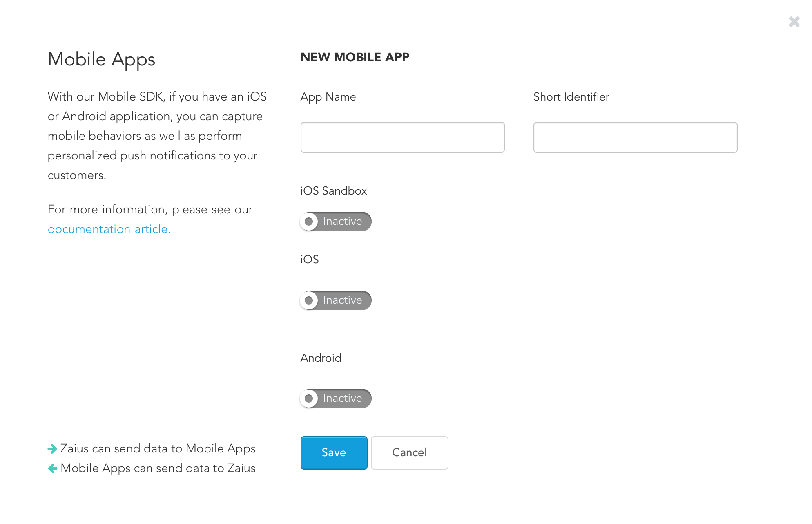Image resolution: width=812 pixels, height=524 pixels.
Task: Click the NEW MOBILE APP title
Action: pyautogui.click(x=355, y=57)
